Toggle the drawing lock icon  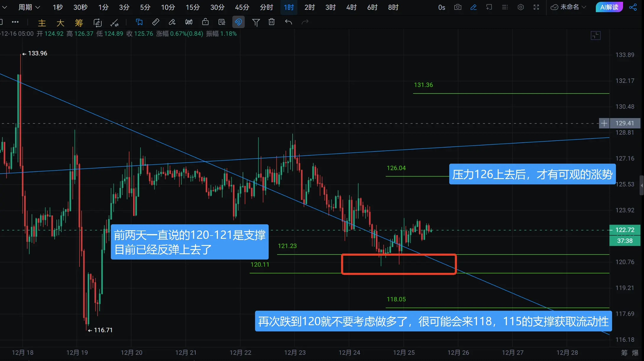tap(205, 22)
